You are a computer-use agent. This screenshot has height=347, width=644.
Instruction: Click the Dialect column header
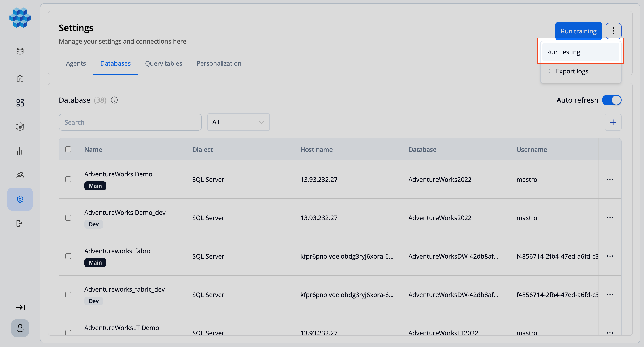point(202,150)
